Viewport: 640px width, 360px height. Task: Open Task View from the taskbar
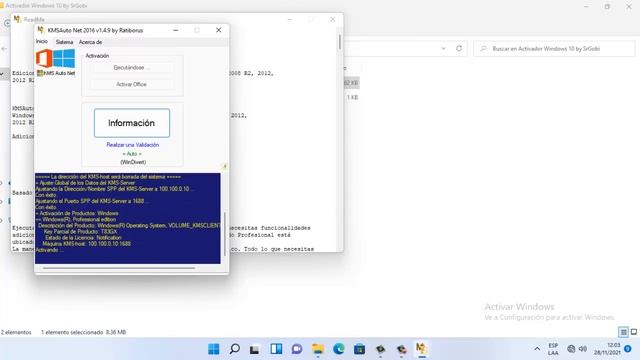(255, 349)
